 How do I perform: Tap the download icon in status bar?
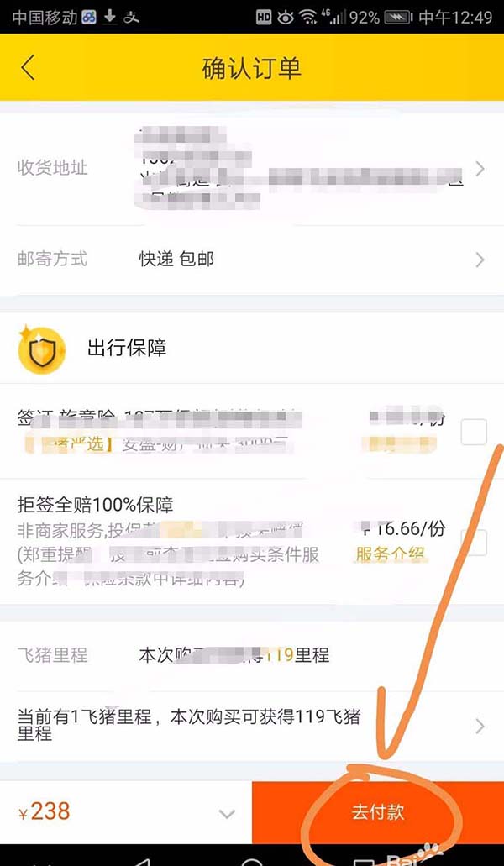coord(110,17)
